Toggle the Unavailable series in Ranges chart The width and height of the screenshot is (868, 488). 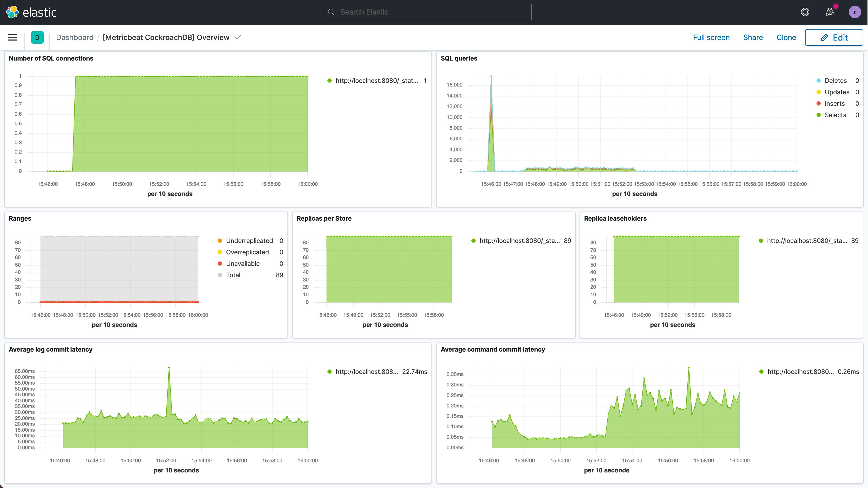pyautogui.click(x=243, y=263)
